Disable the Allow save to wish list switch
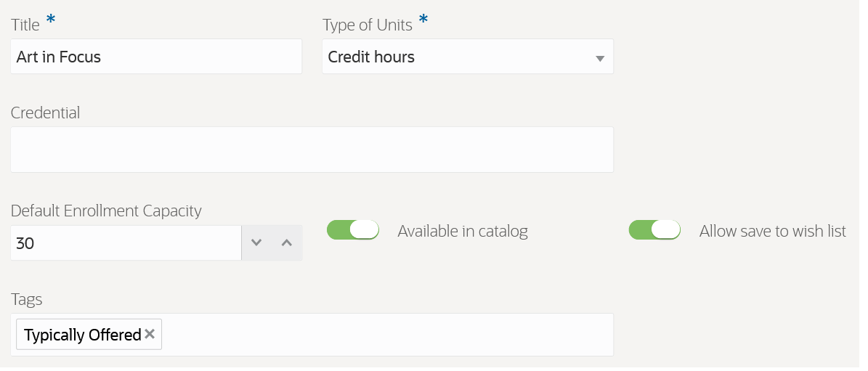The height and width of the screenshot is (371, 868). pyautogui.click(x=654, y=230)
